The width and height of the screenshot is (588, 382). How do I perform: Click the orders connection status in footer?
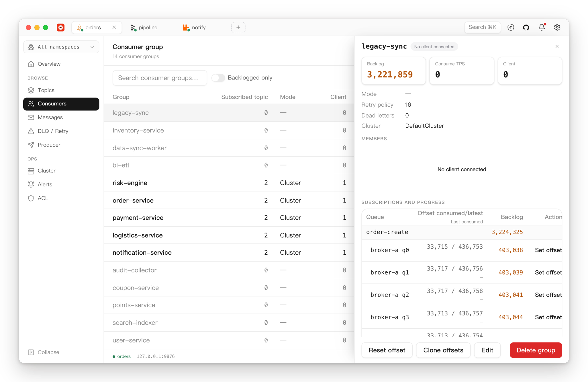point(122,356)
